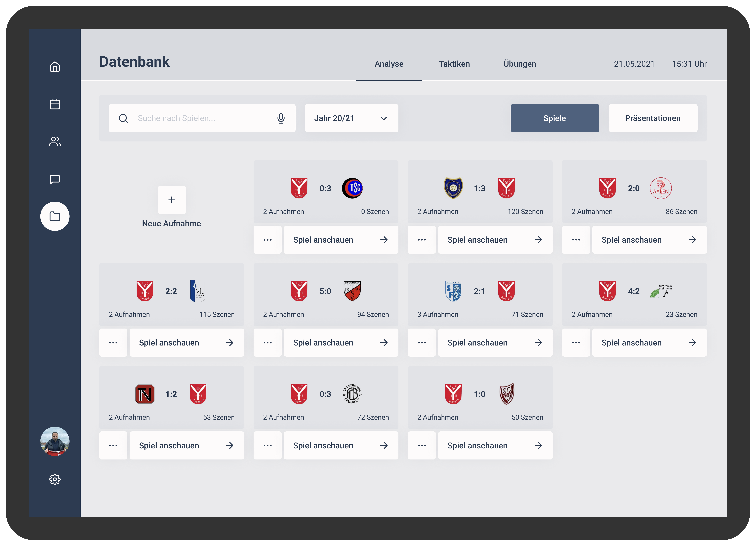Click the SSV Aalen club logo
Image resolution: width=756 pixels, height=546 pixels.
(x=660, y=188)
